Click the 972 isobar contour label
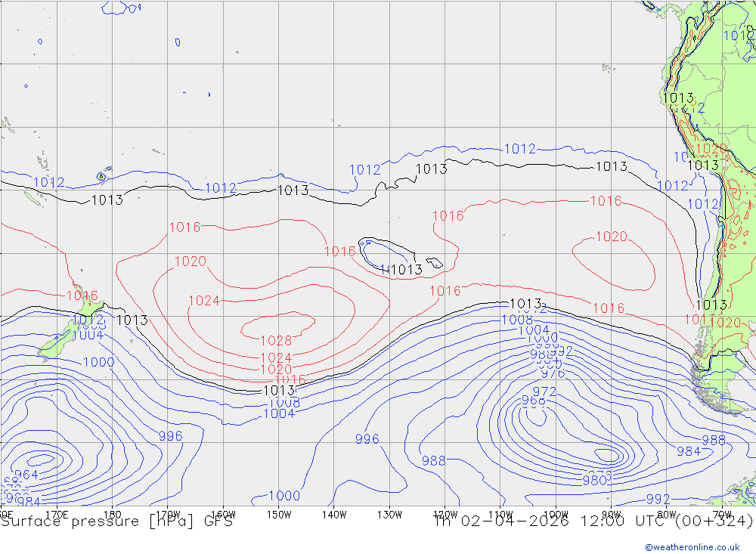This screenshot has height=554, width=756. pos(544,392)
